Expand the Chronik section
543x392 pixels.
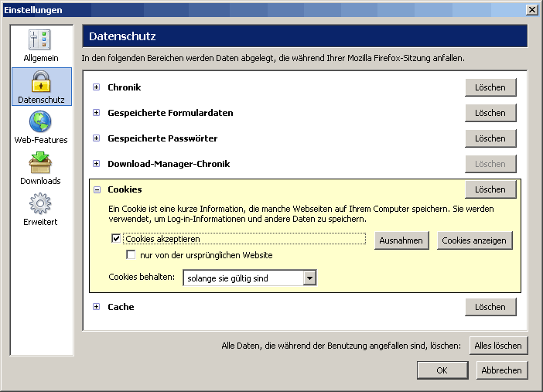97,87
